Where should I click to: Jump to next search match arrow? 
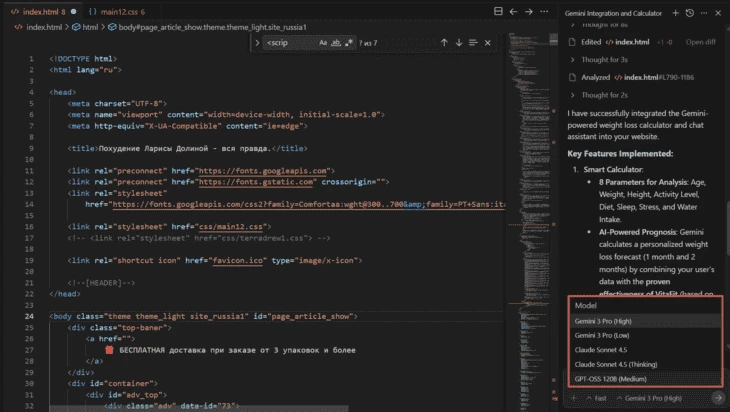458,43
